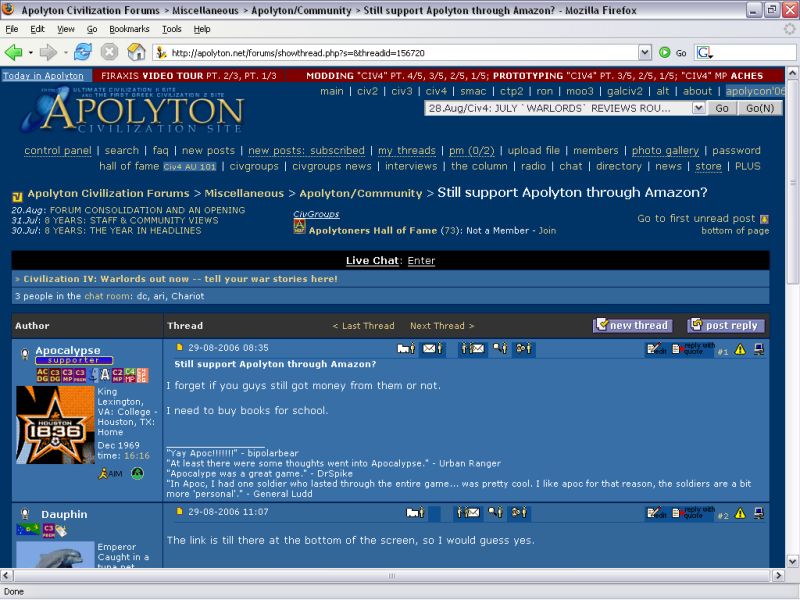This screenshot has width=800, height=600.
Task: Reply with quote to Dauphin's post
Action: pyautogui.click(x=692, y=513)
